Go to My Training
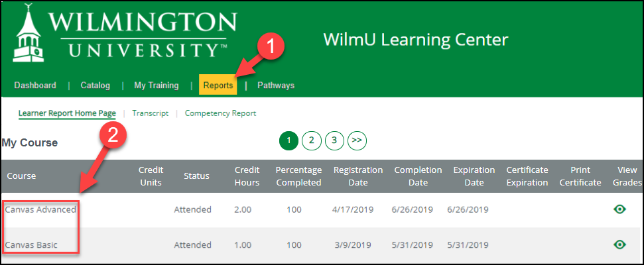Screen dimensions: 644x265 (x=156, y=85)
